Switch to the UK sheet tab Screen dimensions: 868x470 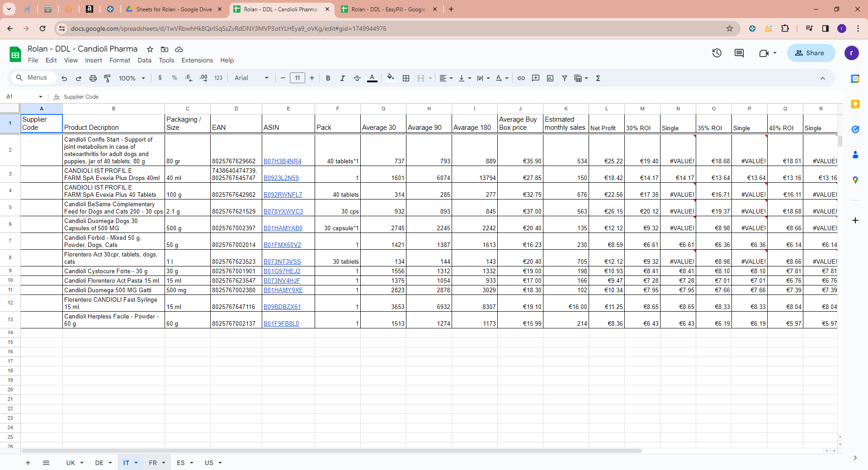coord(71,463)
